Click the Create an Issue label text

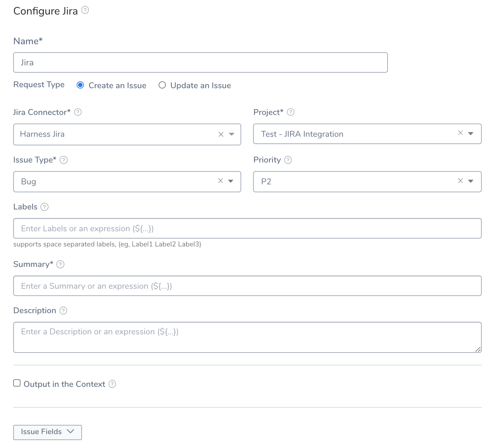[118, 86]
